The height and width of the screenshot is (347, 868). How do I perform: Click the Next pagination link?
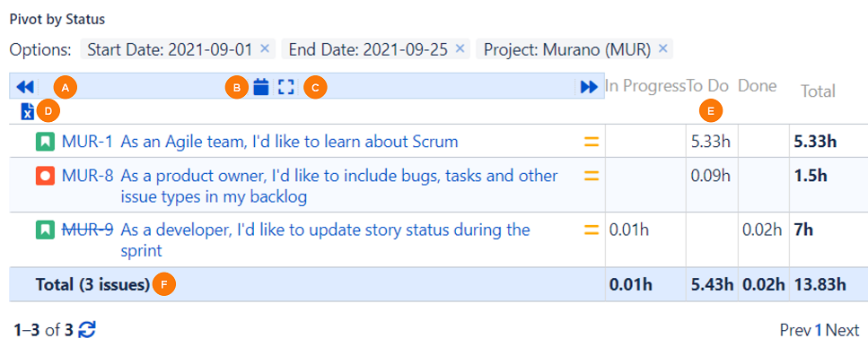click(x=843, y=331)
